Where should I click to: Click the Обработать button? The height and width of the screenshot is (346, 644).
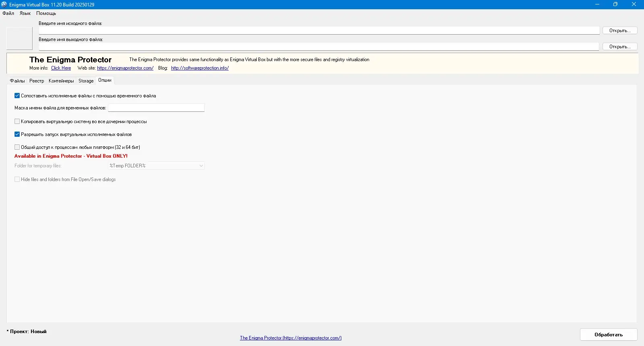click(609, 335)
